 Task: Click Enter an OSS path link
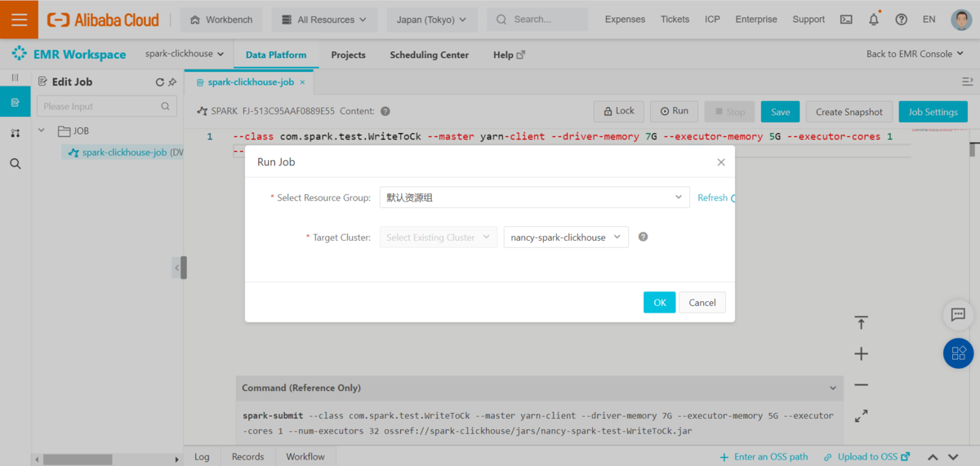pos(764,457)
